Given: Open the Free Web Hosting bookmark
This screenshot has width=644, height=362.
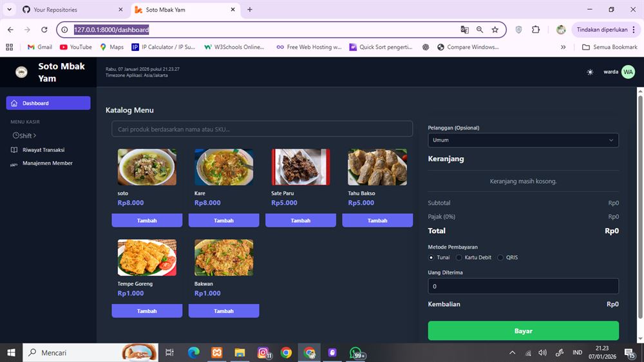Looking at the screenshot, I should 309,47.
